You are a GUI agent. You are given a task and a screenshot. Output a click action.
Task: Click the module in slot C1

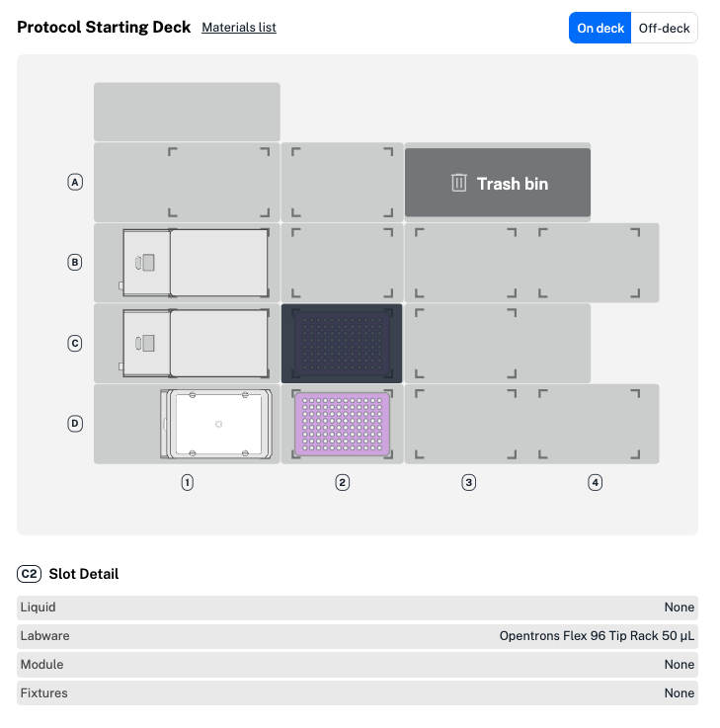pyautogui.click(x=196, y=344)
